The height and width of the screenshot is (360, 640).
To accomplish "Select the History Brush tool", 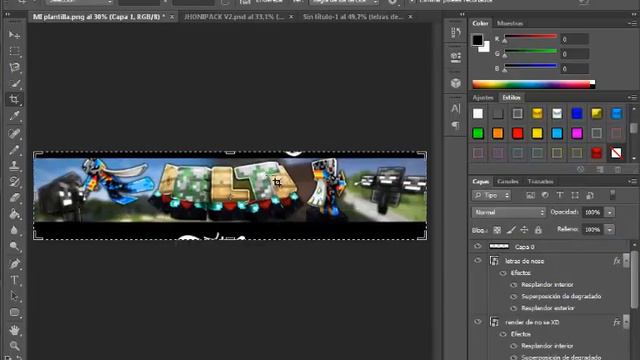I will pos(14,182).
